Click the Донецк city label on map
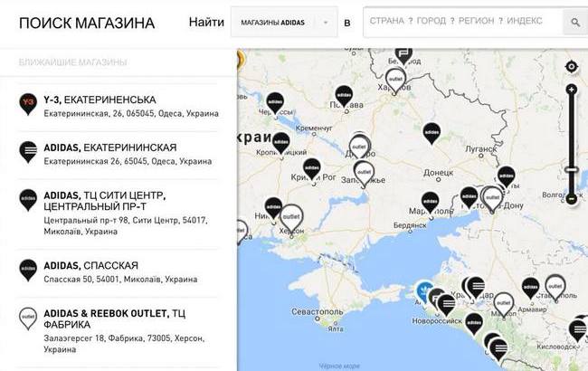 [x=439, y=173]
